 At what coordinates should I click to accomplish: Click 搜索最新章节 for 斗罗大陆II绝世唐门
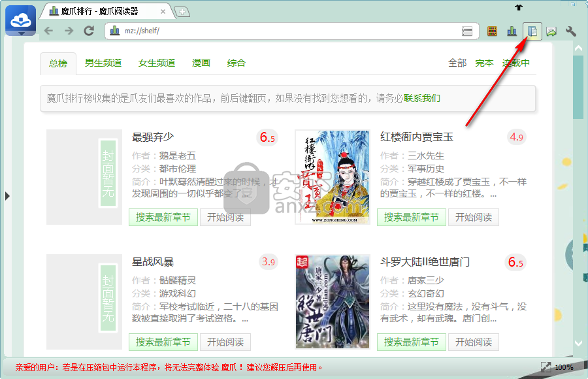[412, 342]
